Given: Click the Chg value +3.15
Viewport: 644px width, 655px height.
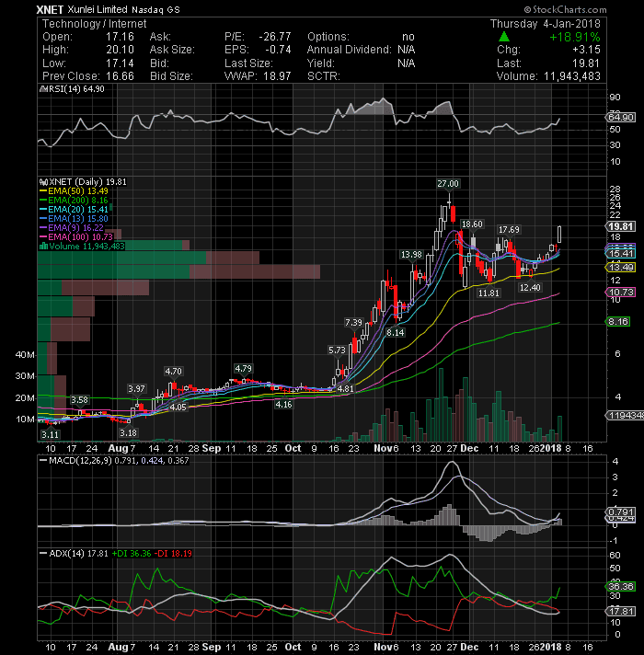Looking at the screenshot, I should (x=585, y=50).
